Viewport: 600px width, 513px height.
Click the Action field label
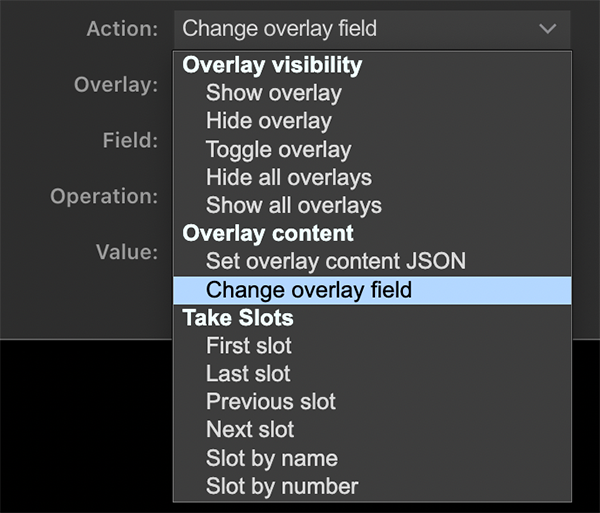(x=122, y=29)
